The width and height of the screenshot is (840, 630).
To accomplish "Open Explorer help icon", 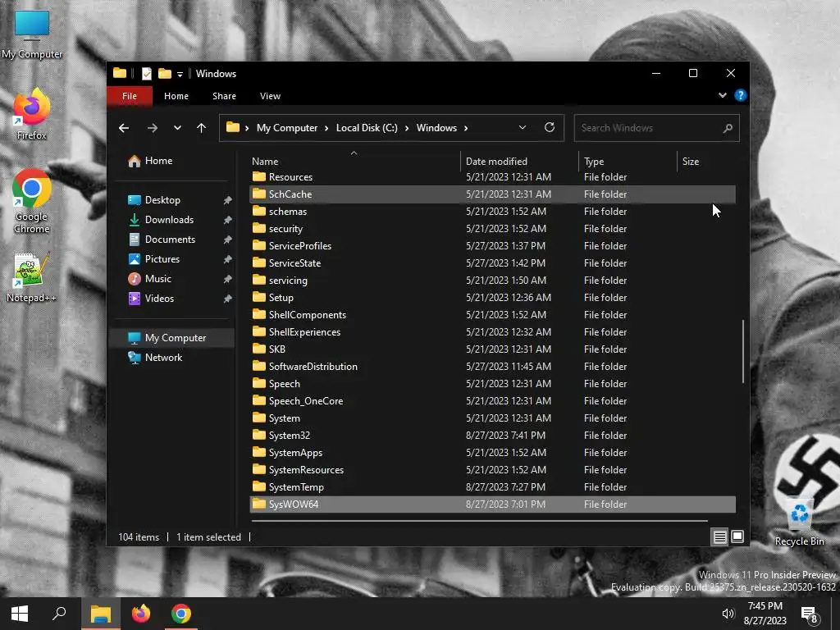I will pos(741,95).
